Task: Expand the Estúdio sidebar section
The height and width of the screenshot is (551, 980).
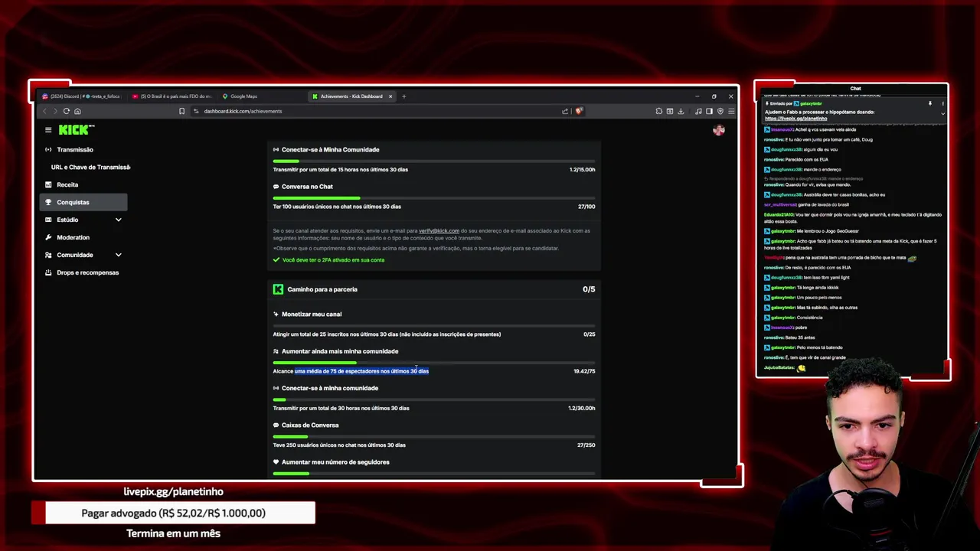Action: tap(118, 220)
